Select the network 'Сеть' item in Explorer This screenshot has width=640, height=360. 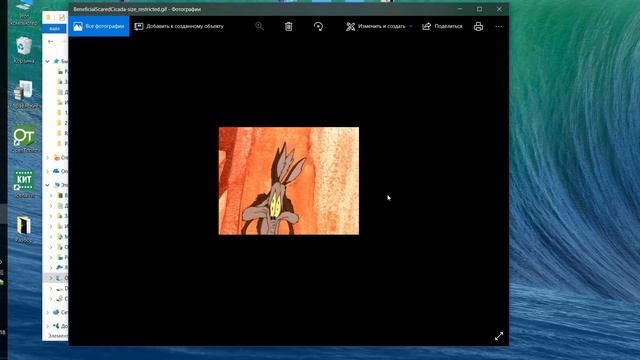click(x=60, y=312)
